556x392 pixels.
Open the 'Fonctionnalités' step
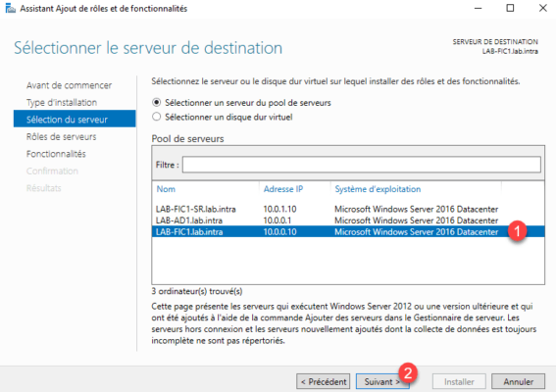56,154
